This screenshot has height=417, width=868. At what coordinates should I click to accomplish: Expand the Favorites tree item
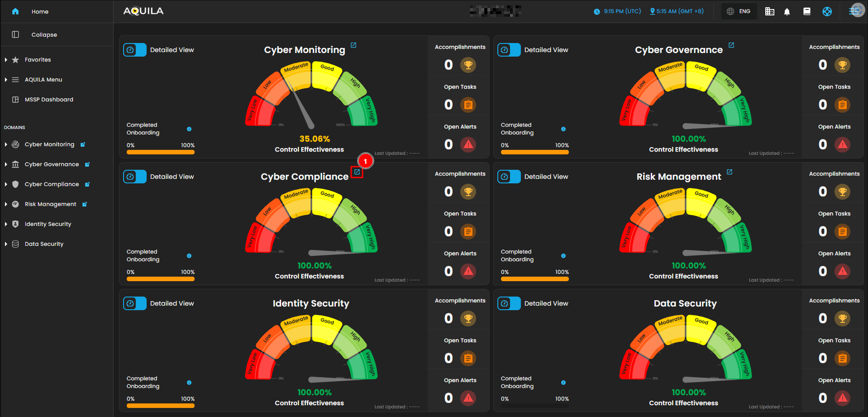[x=6, y=60]
